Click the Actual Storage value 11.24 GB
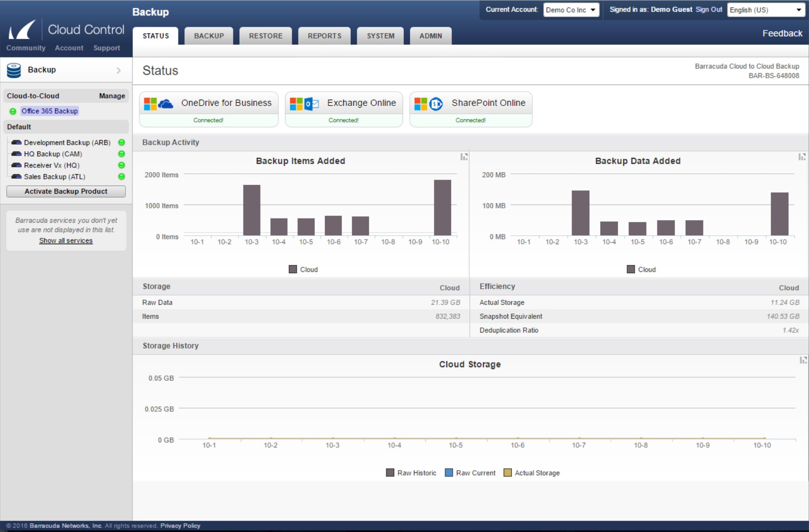The height and width of the screenshot is (532, 809). coord(785,303)
